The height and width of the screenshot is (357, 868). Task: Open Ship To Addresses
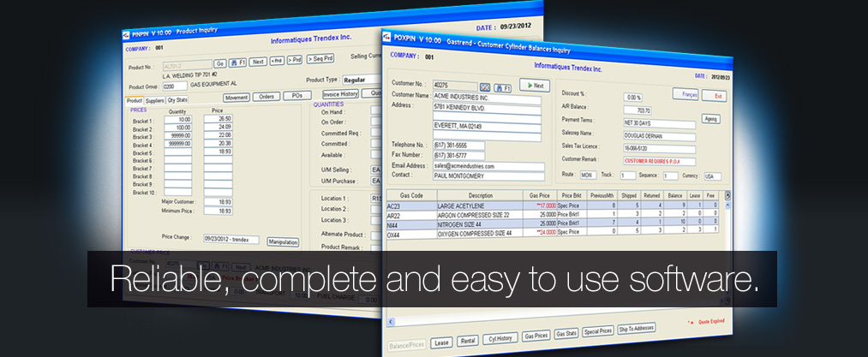pyautogui.click(x=636, y=329)
